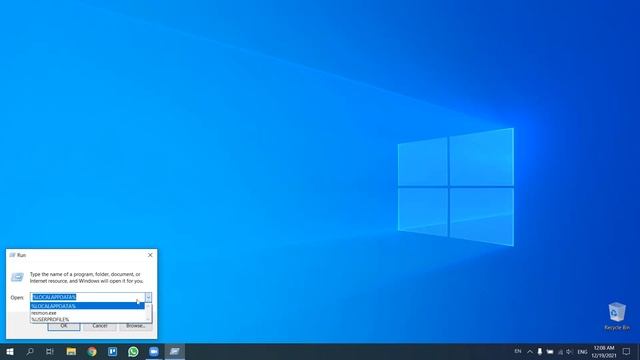Open the Action Center notifications icon

click(627, 351)
